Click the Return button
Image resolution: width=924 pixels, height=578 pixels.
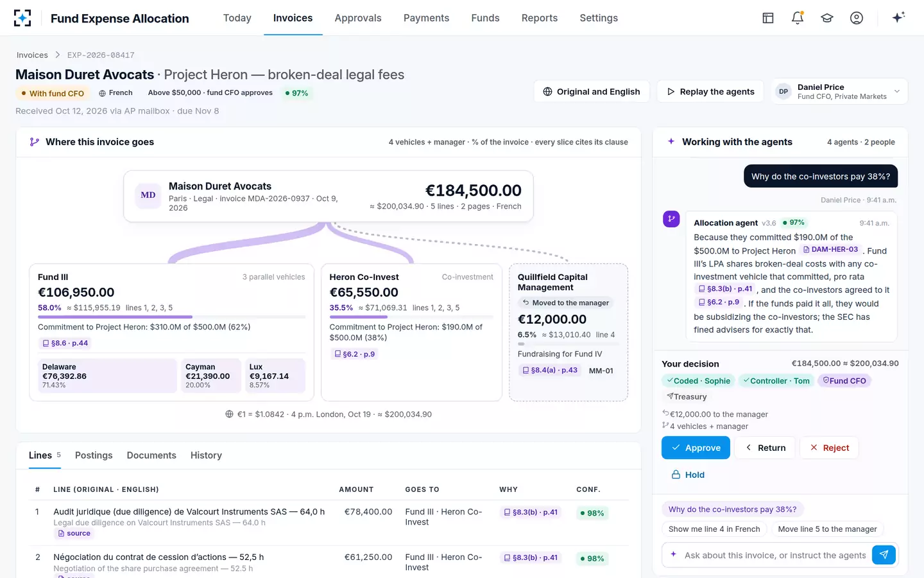[766, 448]
